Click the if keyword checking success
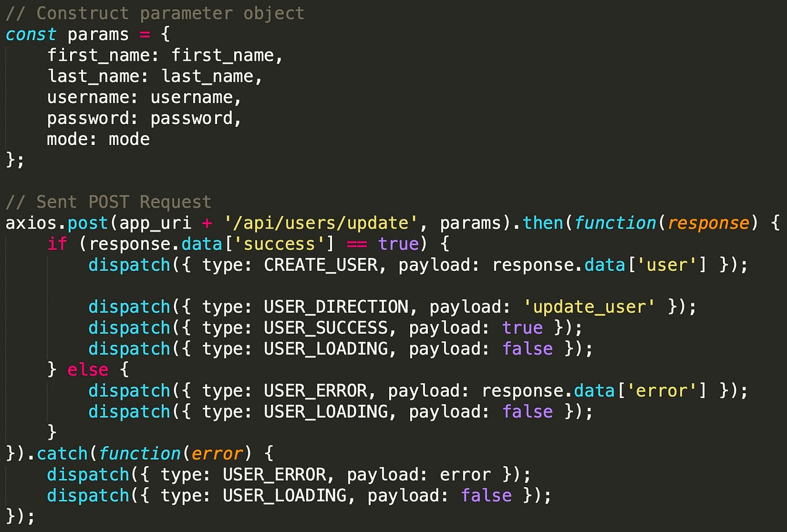The image size is (787, 532). coord(57,243)
